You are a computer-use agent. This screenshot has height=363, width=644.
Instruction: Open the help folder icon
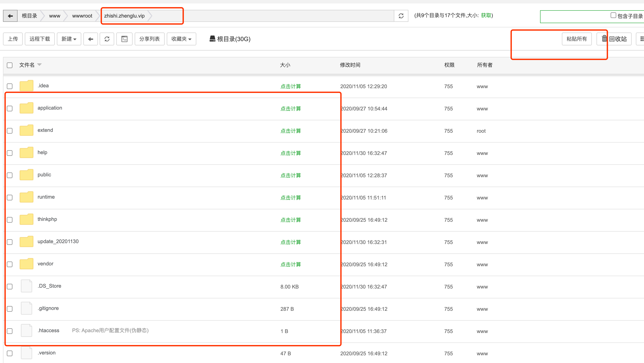pos(27,152)
